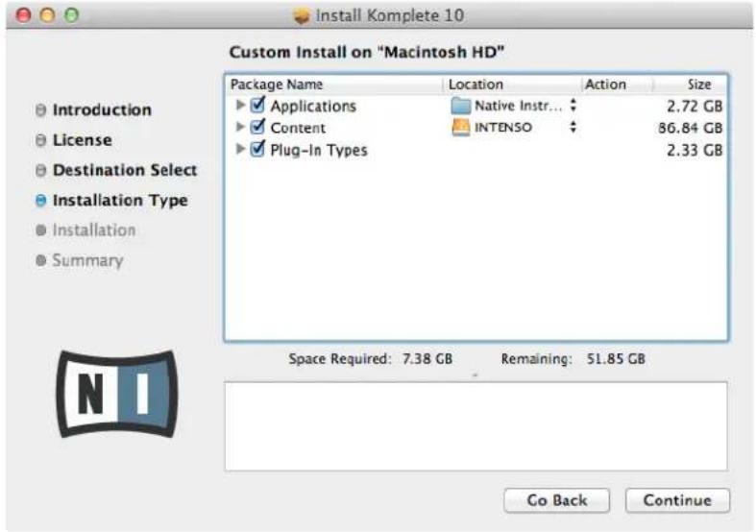Screen dimensions: 756x532
Task: Open the Applications location popup arrows
Action: tap(573, 105)
